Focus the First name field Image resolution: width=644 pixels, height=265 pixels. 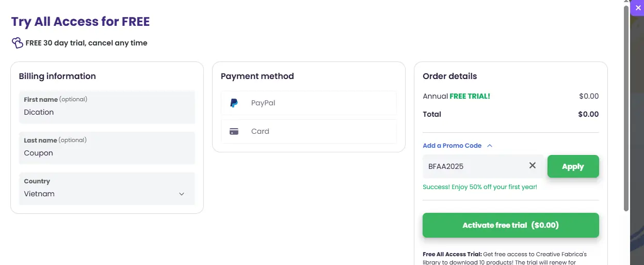[x=107, y=112]
